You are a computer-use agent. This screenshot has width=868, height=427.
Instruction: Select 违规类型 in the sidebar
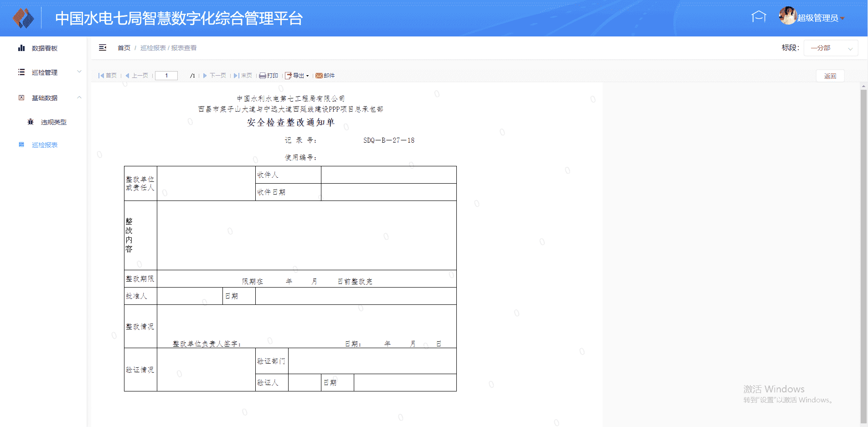pos(53,122)
